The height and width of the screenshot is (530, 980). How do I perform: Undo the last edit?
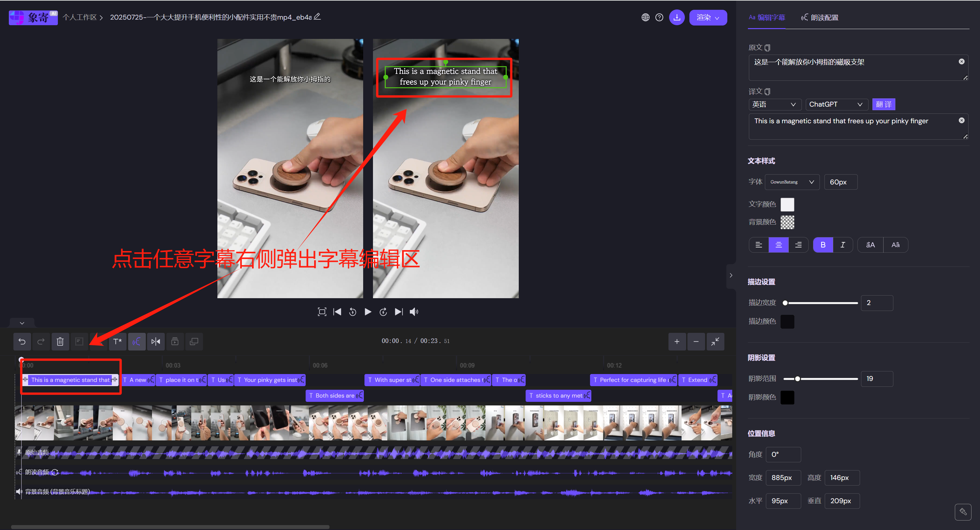[x=22, y=341]
